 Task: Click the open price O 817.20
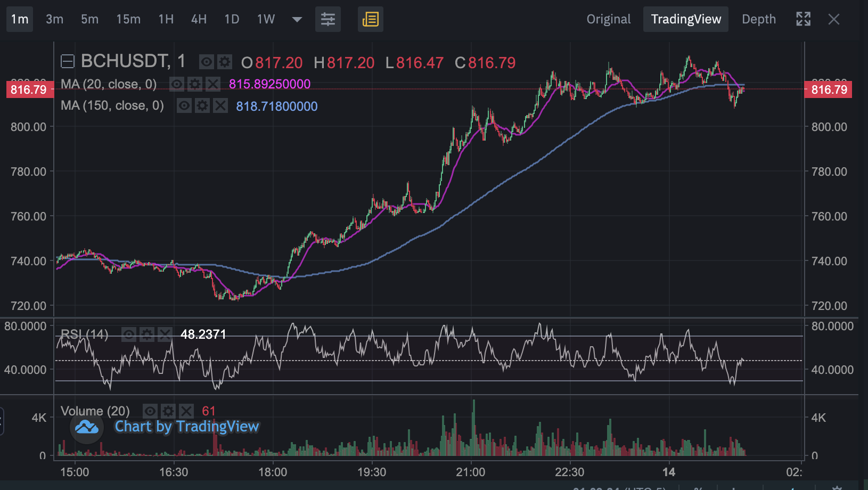tap(272, 63)
